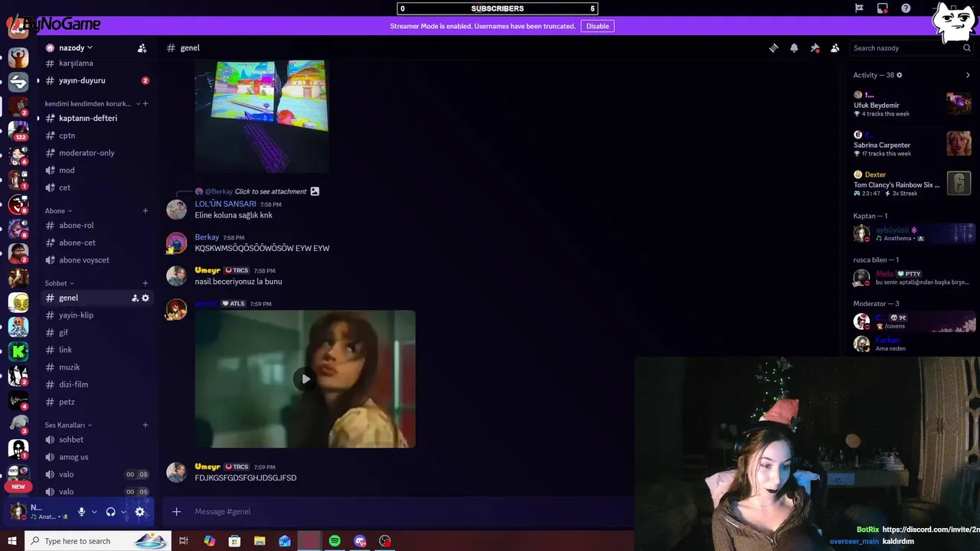The height and width of the screenshot is (551, 980).
Task: Open the Discord inbox icon
Action: pos(882,8)
